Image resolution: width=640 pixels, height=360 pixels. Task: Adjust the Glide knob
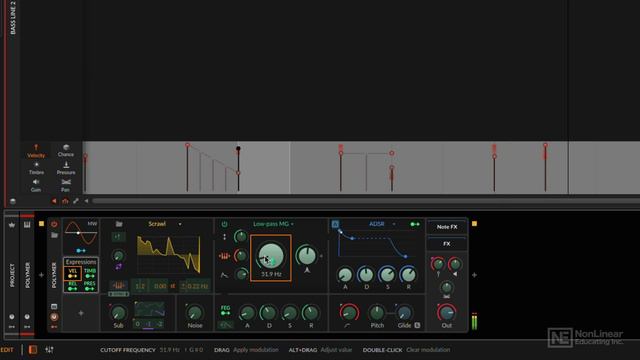404,313
